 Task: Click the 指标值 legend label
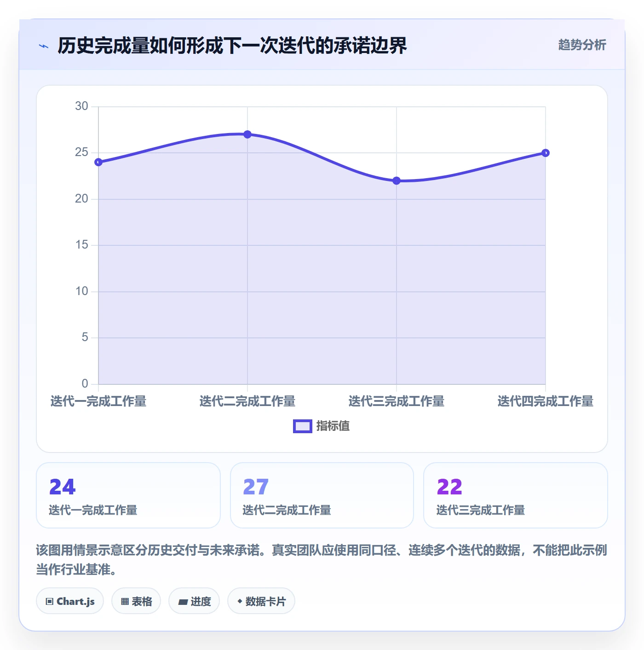coord(333,426)
